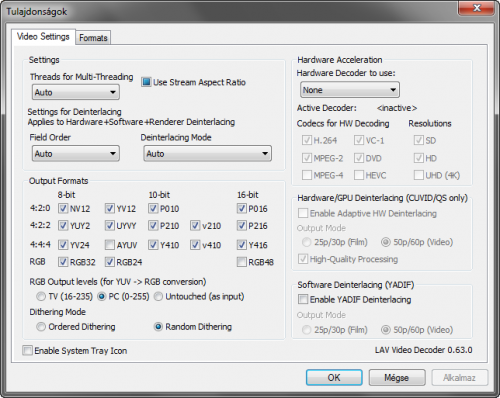Image resolution: width=500 pixels, height=398 pixels.
Task: Switch to the Formats tab
Action: pos(93,38)
